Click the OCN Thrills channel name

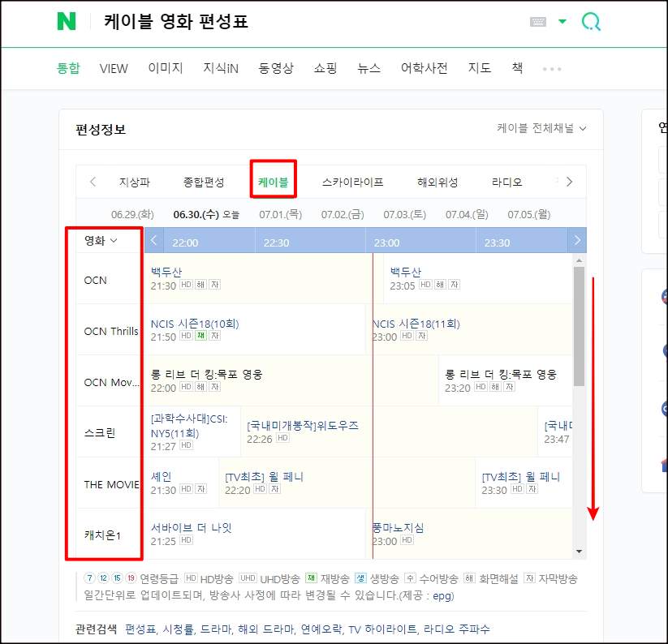click(110, 331)
